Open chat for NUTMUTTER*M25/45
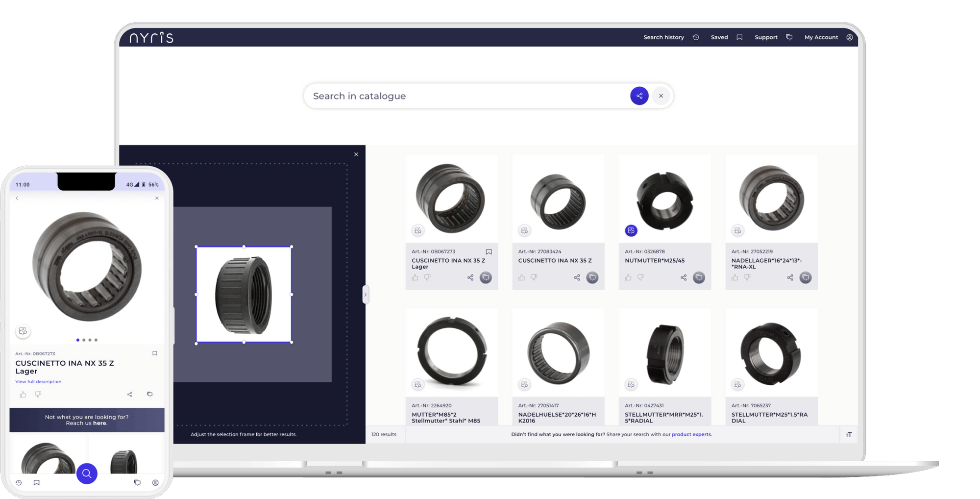980x499 pixels. click(x=699, y=277)
